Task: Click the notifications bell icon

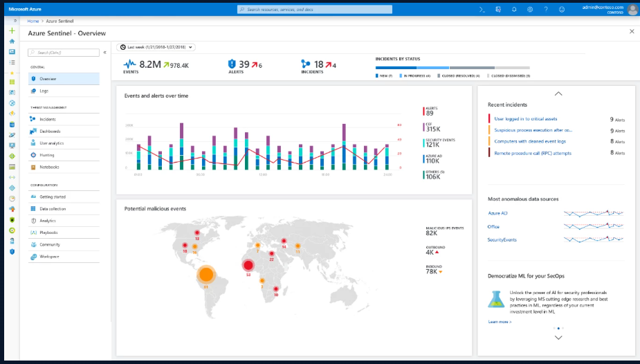Action: click(514, 9)
